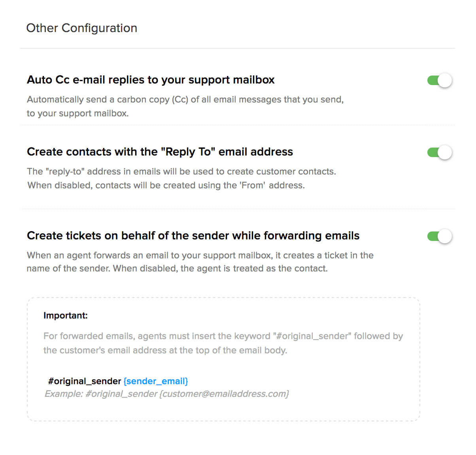
Task: Click the Other Configuration heading
Action: (81, 28)
